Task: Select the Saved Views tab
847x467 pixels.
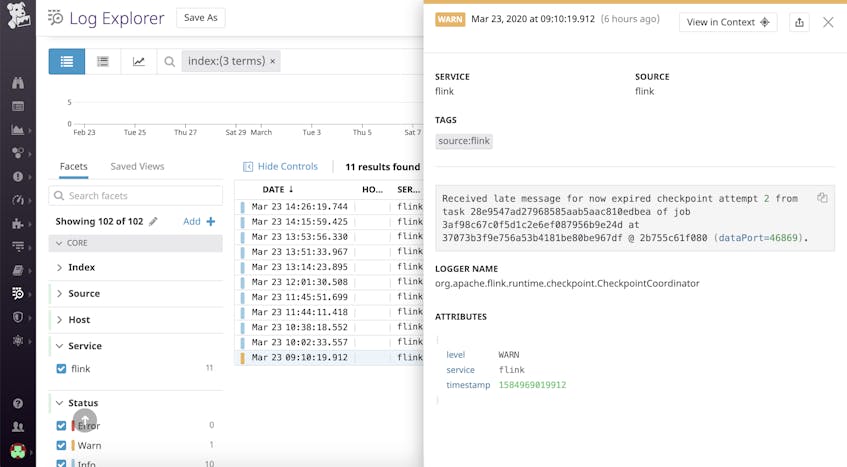Action: click(137, 166)
